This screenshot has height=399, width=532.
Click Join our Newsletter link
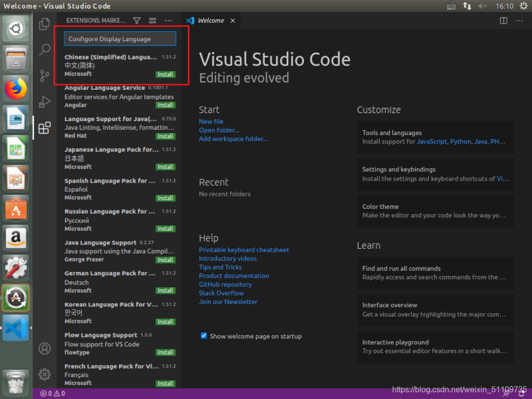click(228, 302)
